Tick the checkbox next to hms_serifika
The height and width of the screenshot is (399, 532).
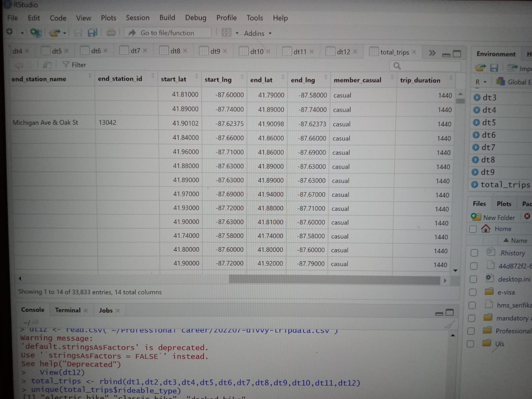pyautogui.click(x=472, y=305)
